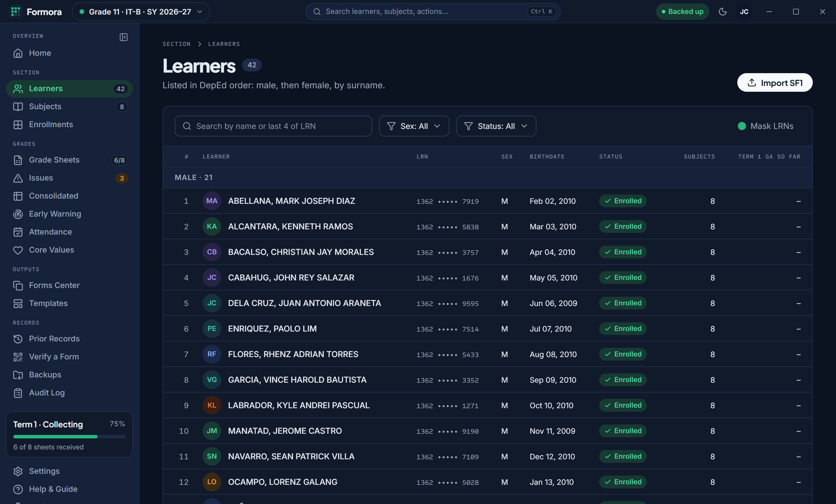Open Home in the sidebar
Image resolution: width=836 pixels, height=504 pixels.
coord(69,53)
